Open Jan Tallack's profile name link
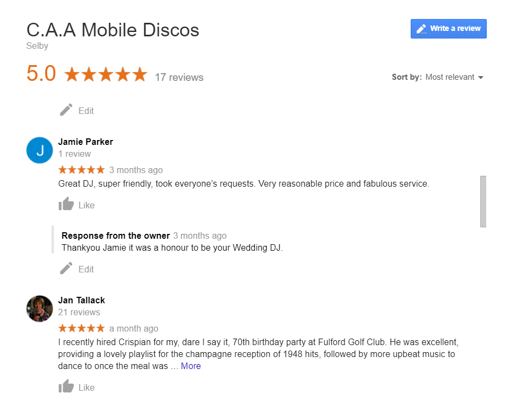Image resolution: width=515 pixels, height=420 pixels. click(81, 300)
